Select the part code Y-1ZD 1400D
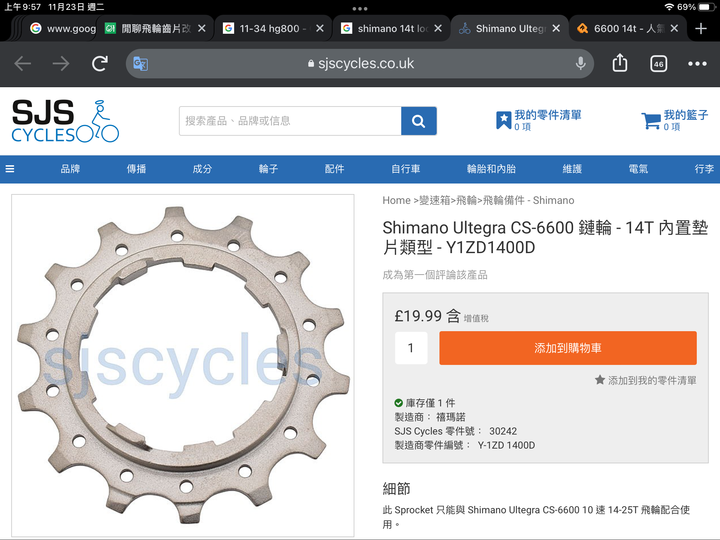 (x=506, y=445)
